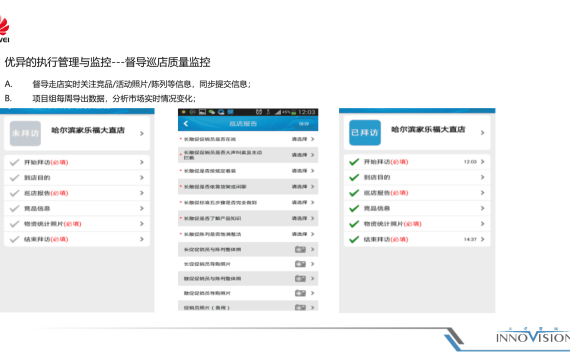This screenshot has height=360, width=570.
Task: Tap the 14:37 time on 结束拜访 row
Action: pyautogui.click(x=470, y=239)
